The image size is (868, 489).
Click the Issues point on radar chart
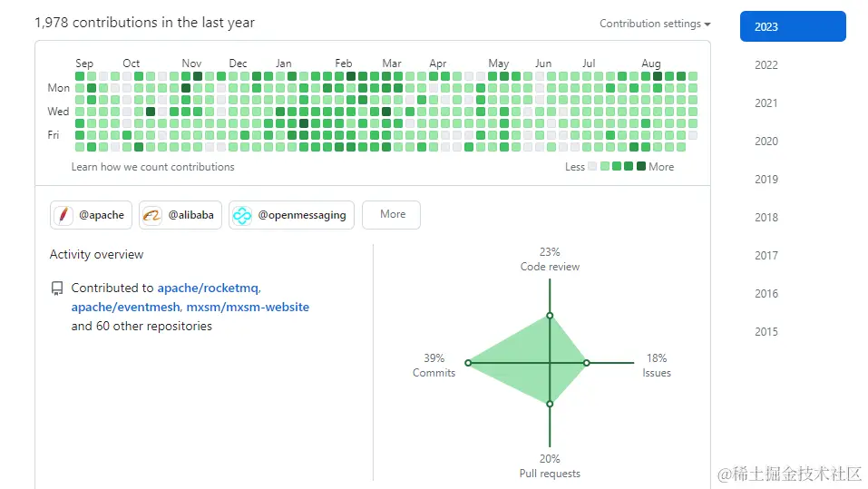(586, 363)
